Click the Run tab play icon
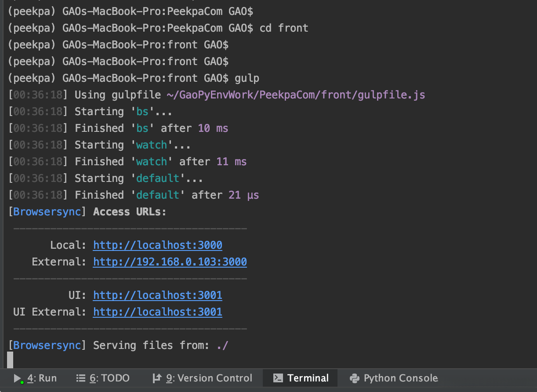This screenshot has height=392, width=537. [18, 378]
